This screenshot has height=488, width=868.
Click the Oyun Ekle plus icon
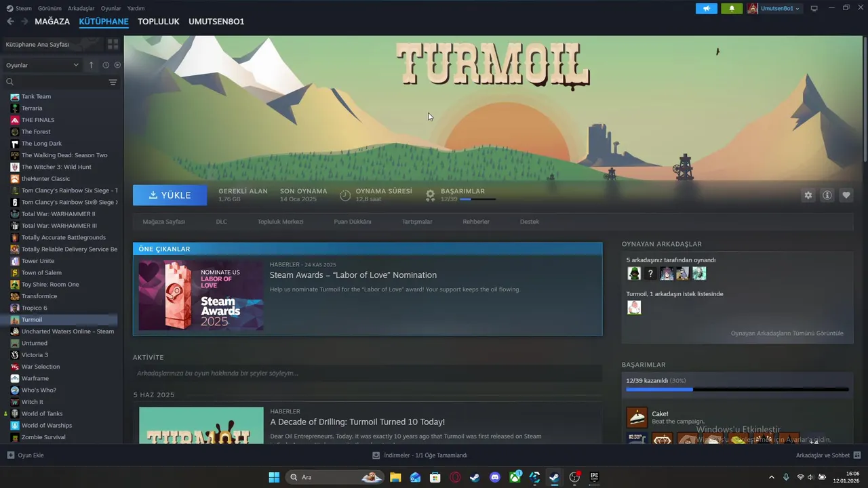click(10, 455)
